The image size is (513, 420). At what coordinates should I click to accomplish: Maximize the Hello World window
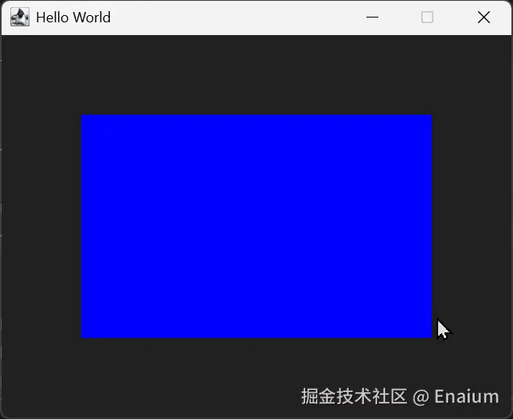[427, 17]
